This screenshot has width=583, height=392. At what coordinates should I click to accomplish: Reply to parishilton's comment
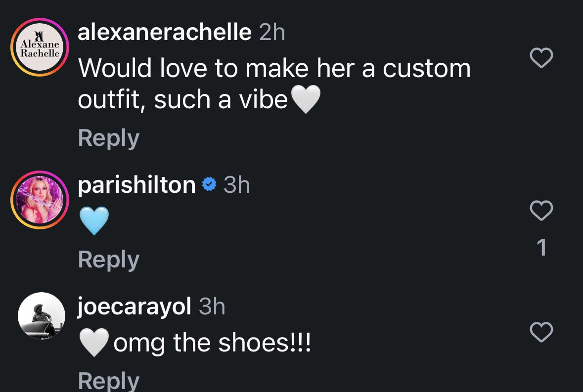pos(109,260)
